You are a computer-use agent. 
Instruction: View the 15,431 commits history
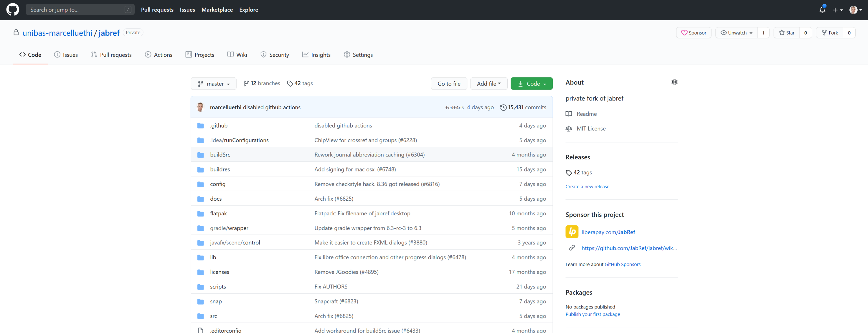(523, 107)
